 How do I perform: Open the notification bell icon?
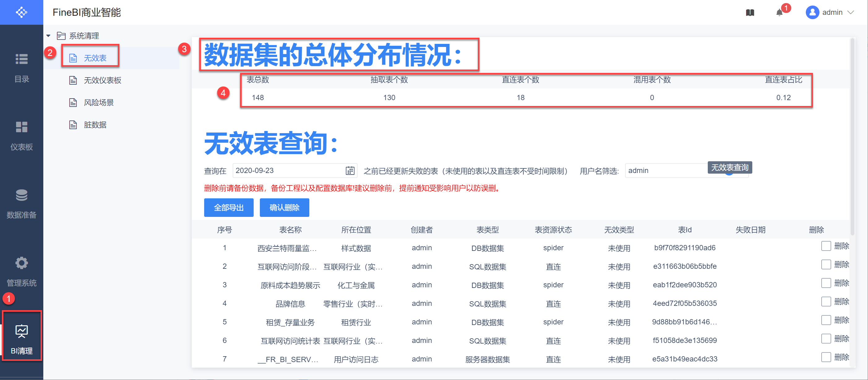[x=779, y=13]
